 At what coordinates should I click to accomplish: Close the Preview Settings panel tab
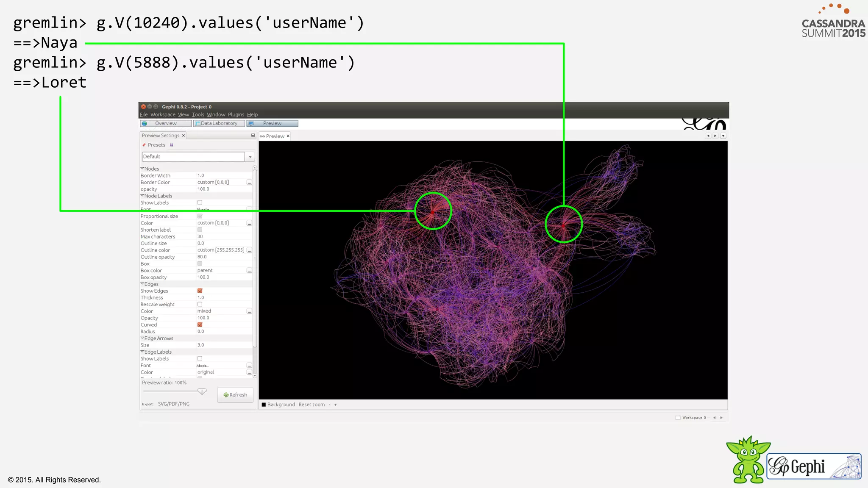coord(184,136)
